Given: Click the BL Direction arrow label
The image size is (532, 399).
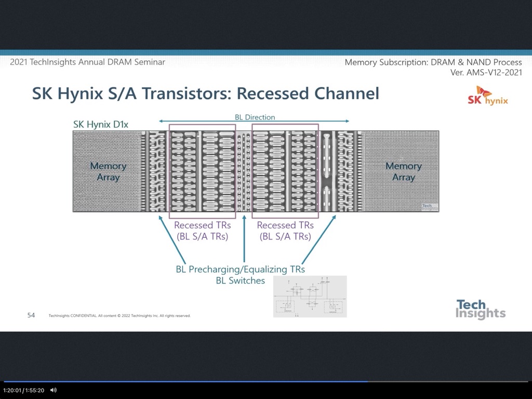Looking at the screenshot, I should 255,117.
